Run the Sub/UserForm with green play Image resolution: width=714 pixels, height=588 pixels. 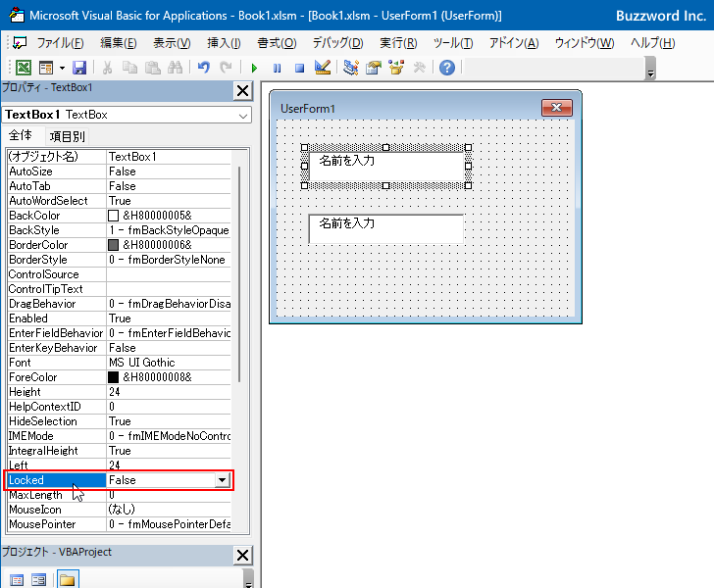point(254,69)
